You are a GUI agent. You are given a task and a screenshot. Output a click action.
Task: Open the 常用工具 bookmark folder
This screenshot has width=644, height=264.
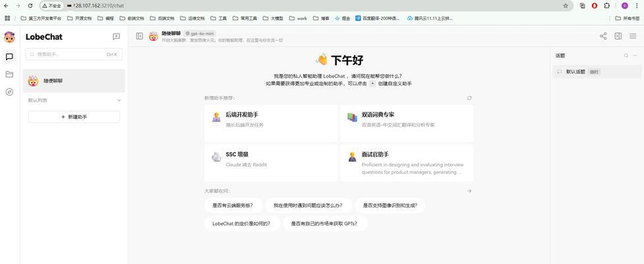245,18
